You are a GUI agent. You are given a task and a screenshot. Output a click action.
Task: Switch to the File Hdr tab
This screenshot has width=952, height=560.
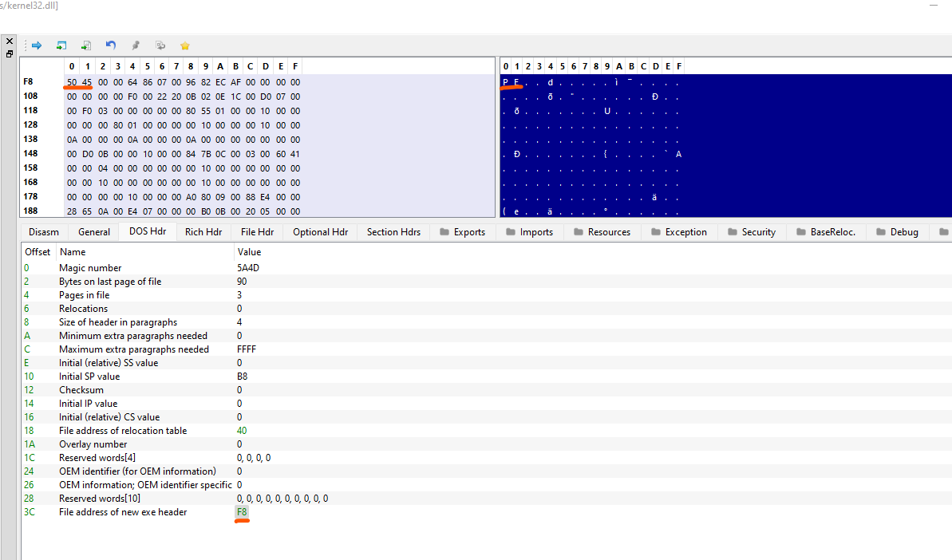coord(258,232)
